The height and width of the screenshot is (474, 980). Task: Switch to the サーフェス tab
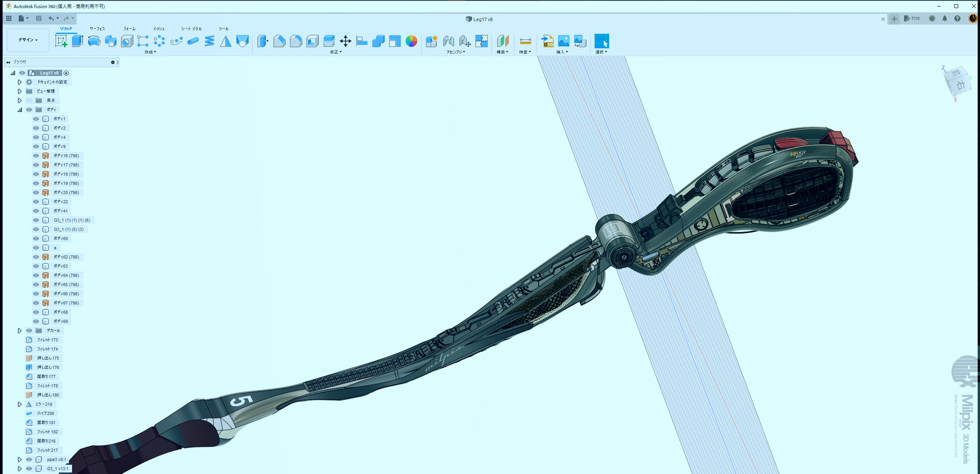[97, 29]
